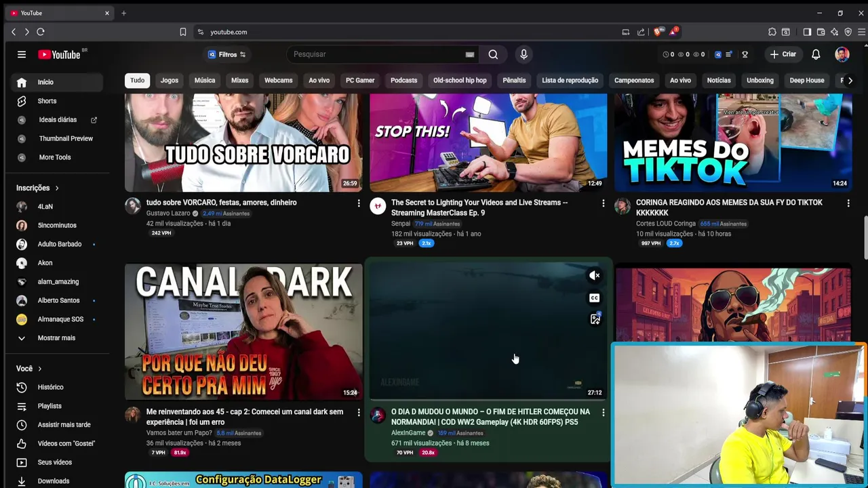Go back in browser history

click(14, 32)
